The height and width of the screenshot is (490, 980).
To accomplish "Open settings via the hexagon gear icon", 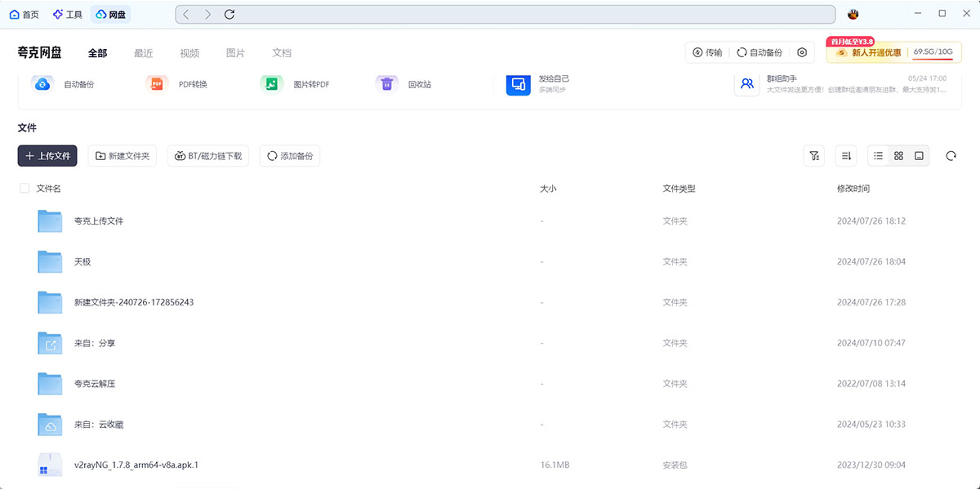I will tap(802, 52).
